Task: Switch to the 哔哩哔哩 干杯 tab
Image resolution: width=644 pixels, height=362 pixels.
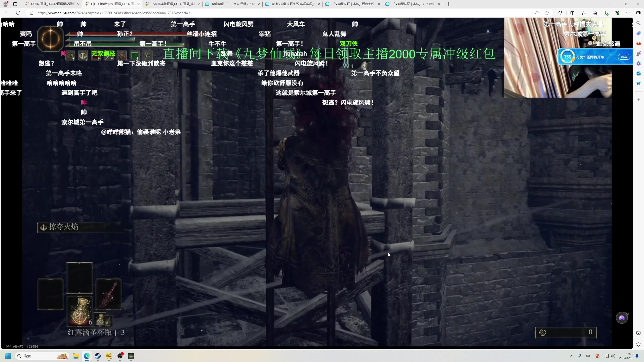Action: [x=233, y=4]
